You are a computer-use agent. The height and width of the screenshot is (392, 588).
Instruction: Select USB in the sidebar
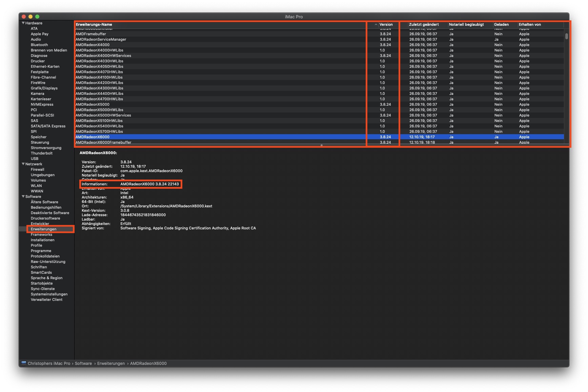(x=35, y=159)
